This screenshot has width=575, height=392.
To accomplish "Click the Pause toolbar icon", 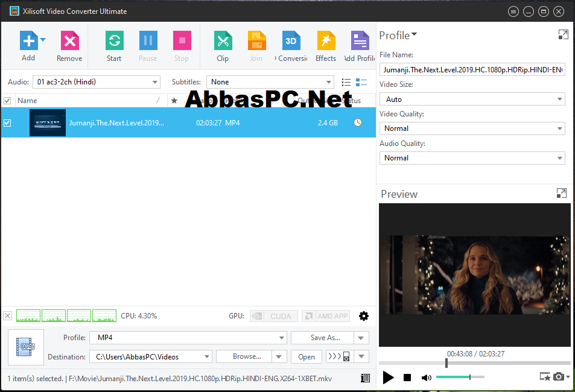I will pyautogui.click(x=148, y=40).
